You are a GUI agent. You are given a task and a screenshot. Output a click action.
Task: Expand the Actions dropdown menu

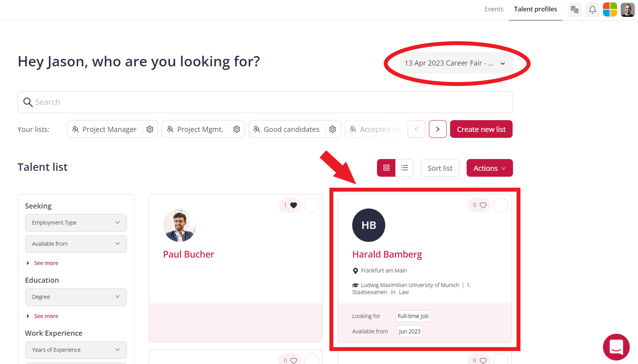(489, 168)
